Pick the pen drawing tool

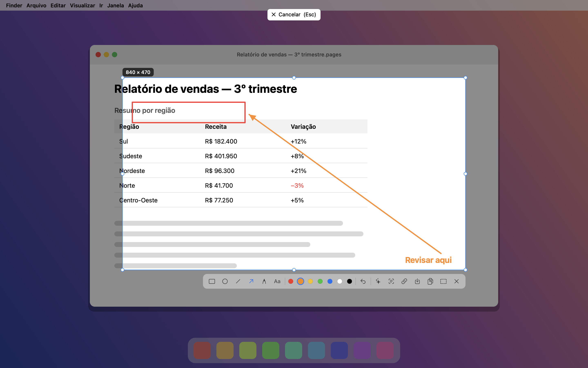pos(264,281)
